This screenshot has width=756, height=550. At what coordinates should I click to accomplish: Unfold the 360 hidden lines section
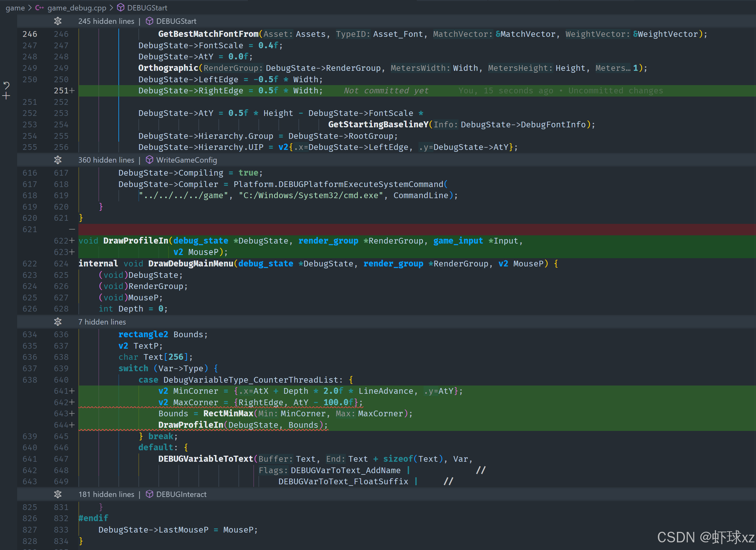58,160
